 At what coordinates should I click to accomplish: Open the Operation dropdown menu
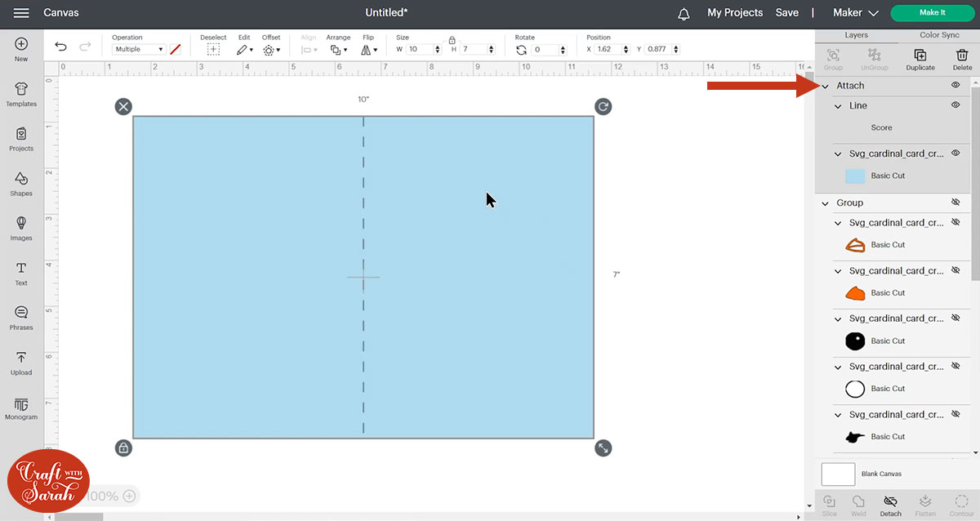point(138,49)
